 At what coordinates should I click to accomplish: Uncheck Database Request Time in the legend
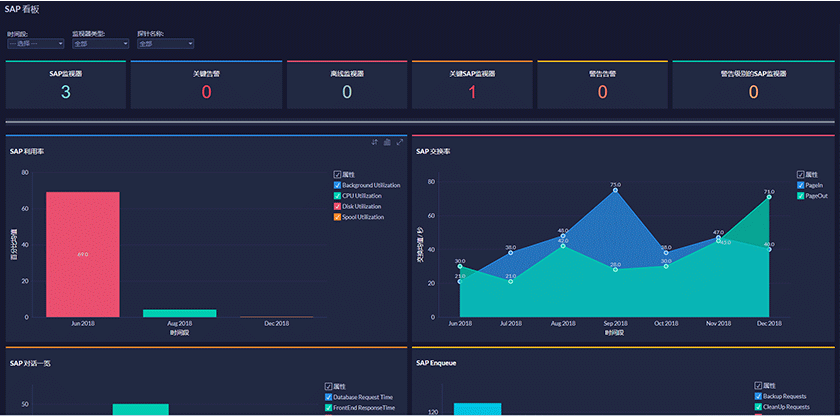click(328, 397)
